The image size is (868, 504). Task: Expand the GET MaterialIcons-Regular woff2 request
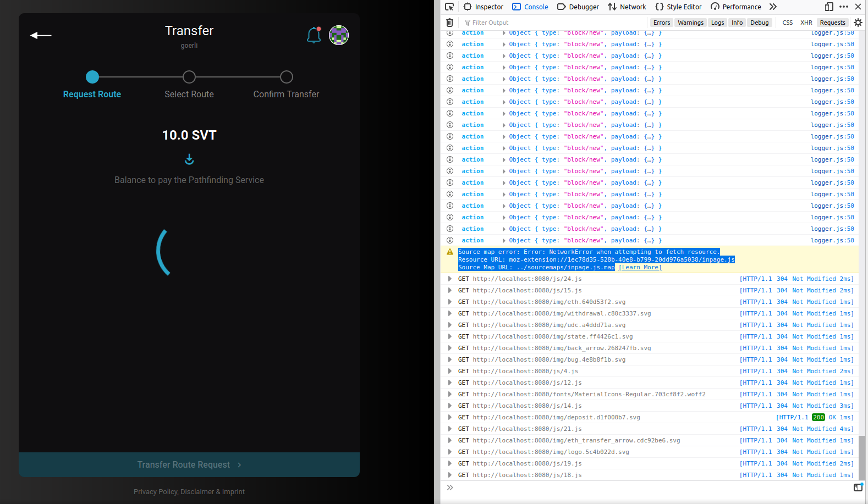coord(450,395)
